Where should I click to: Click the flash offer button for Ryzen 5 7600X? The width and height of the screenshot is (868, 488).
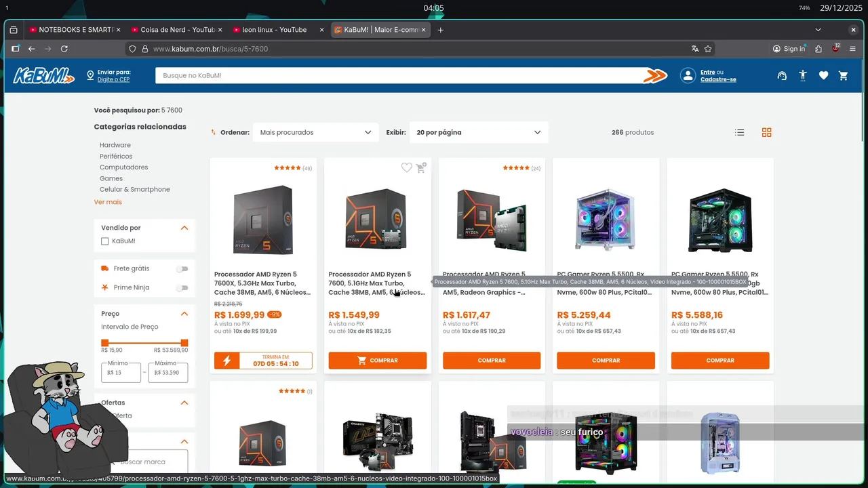(x=263, y=361)
